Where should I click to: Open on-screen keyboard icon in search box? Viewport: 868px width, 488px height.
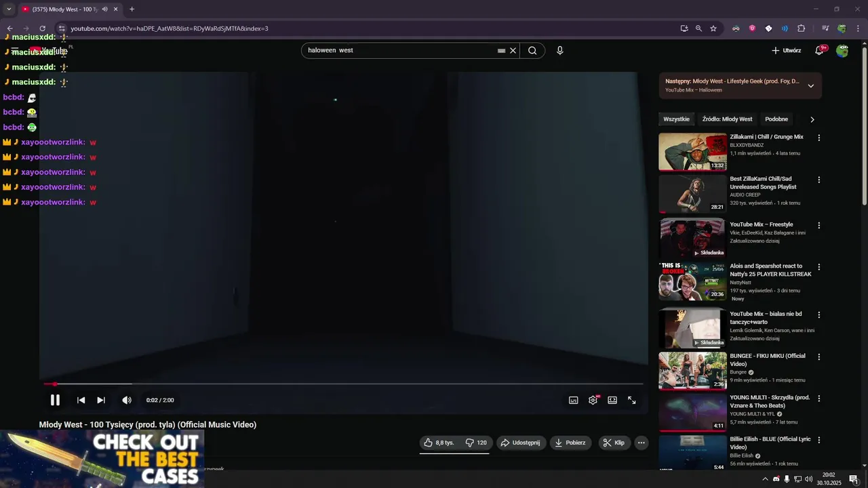tap(501, 50)
